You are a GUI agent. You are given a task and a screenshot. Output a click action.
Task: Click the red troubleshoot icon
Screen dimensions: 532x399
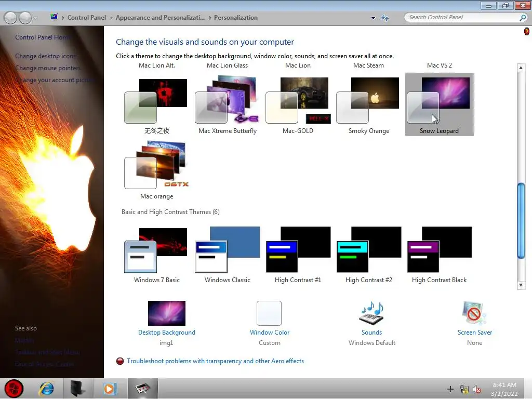(120, 361)
